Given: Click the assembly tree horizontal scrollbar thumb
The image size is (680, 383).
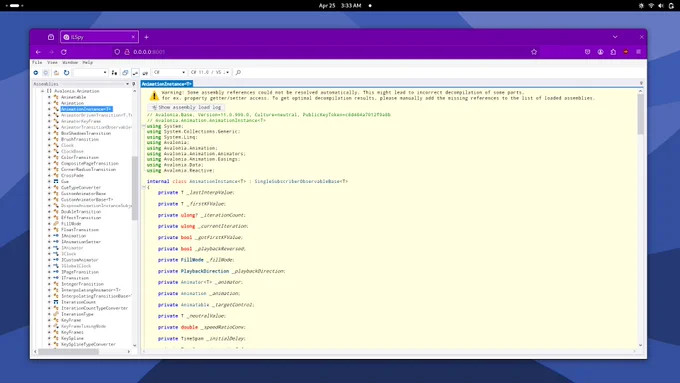Looking at the screenshot, I should (x=69, y=351).
